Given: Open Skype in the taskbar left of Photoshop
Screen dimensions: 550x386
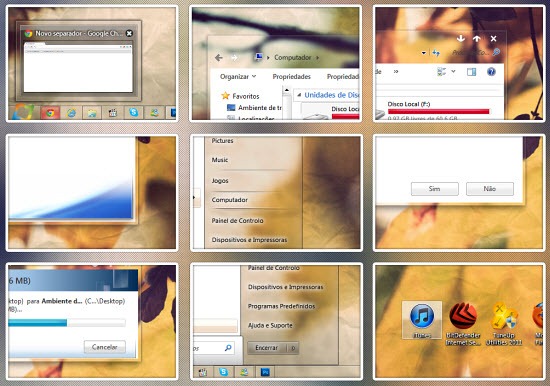Looking at the screenshot, I should pos(223,372).
